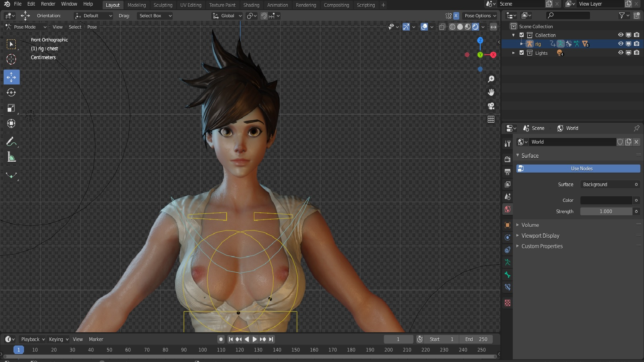Disable Collection in renders camera icon
644x362 pixels.
pyautogui.click(x=636, y=35)
